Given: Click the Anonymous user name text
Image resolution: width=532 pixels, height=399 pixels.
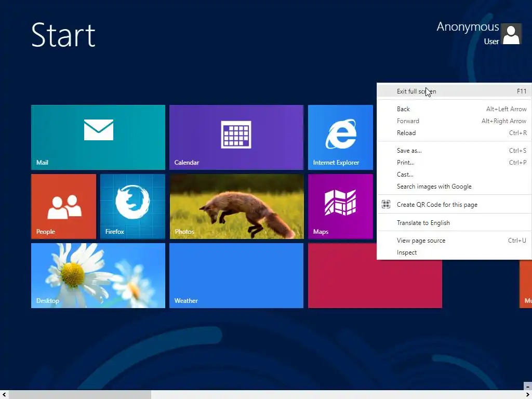Looking at the screenshot, I should pos(468,26).
